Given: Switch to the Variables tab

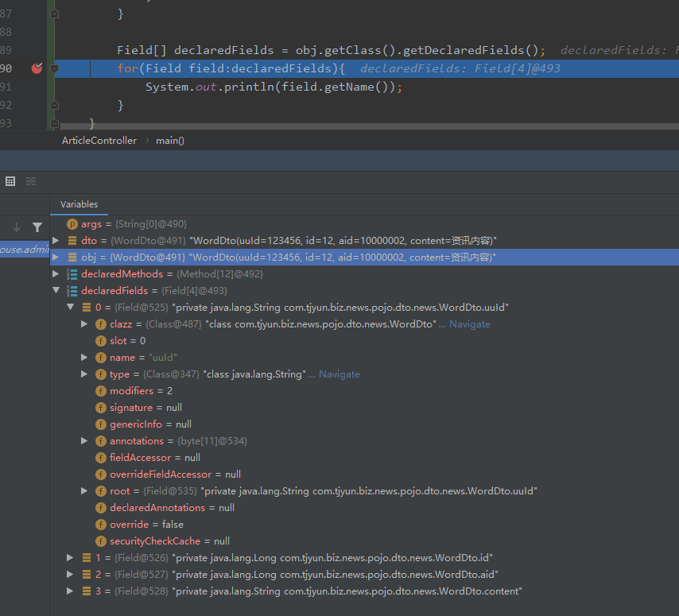Looking at the screenshot, I should [x=80, y=204].
